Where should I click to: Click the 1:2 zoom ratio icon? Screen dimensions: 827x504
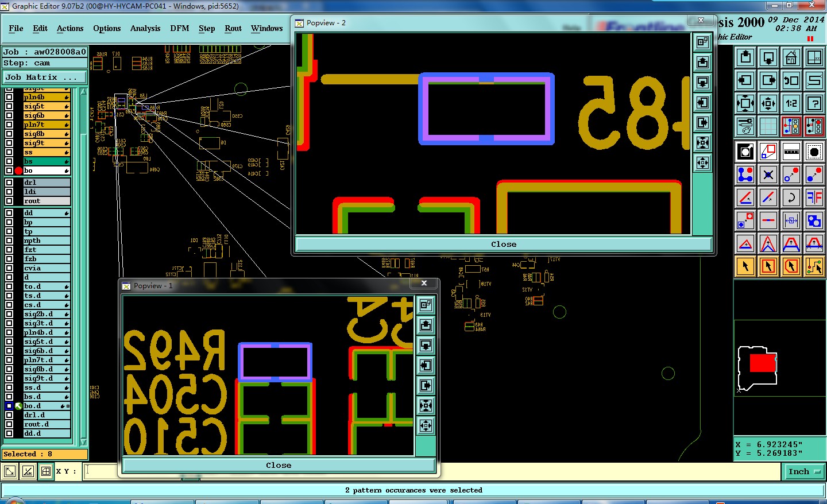791,103
